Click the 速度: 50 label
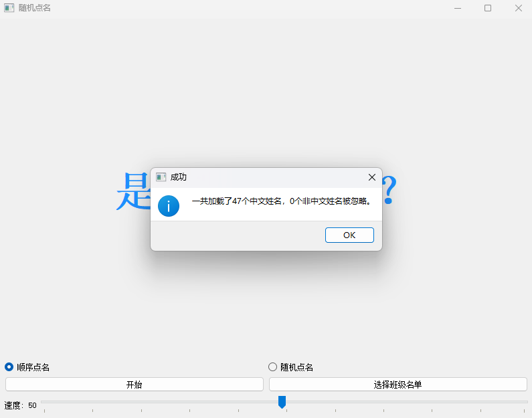This screenshot has height=418, width=532. pos(21,405)
